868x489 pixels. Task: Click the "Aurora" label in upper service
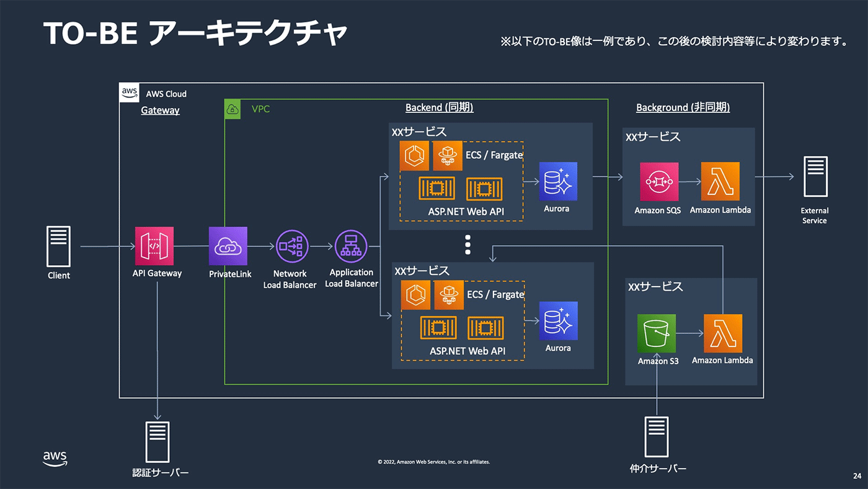coord(557,209)
